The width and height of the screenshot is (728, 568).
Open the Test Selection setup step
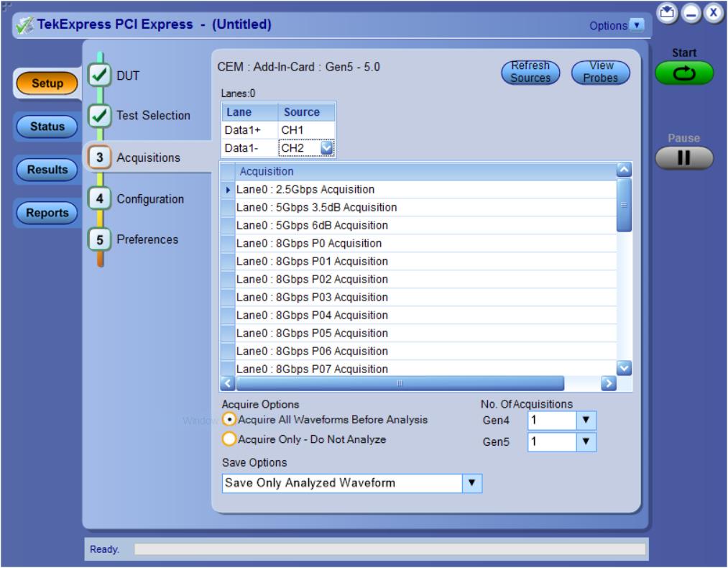click(153, 115)
